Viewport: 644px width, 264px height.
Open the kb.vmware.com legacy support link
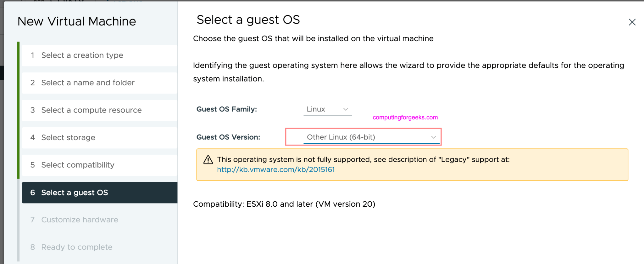(276, 169)
